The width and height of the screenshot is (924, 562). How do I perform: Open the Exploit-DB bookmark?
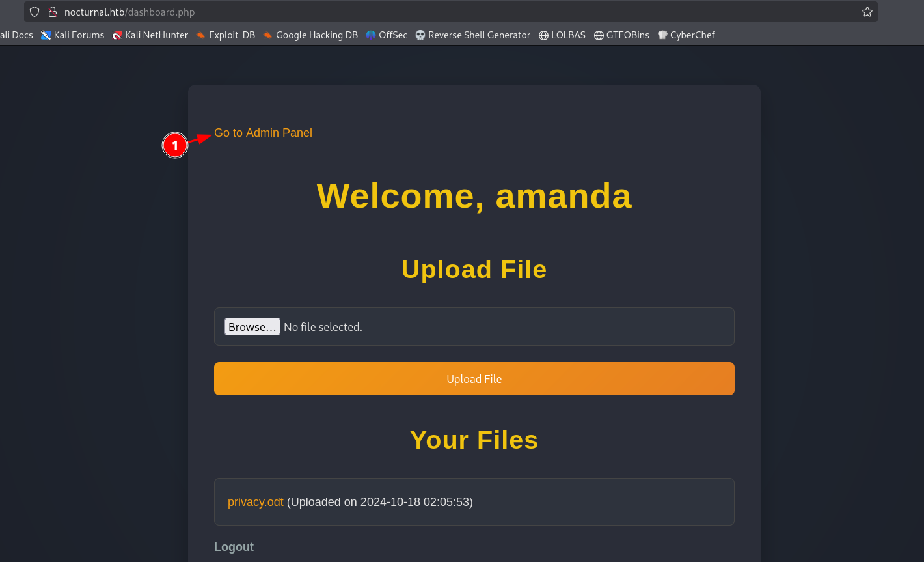(x=225, y=35)
